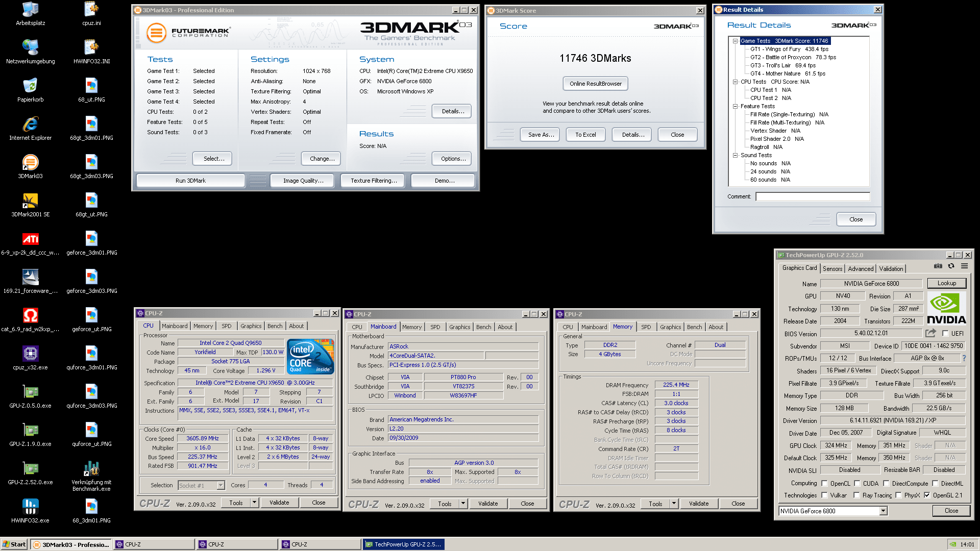Switch to TechPowerUp GPU-Z taskbar item
This screenshot has width=980, height=551.
point(403,544)
